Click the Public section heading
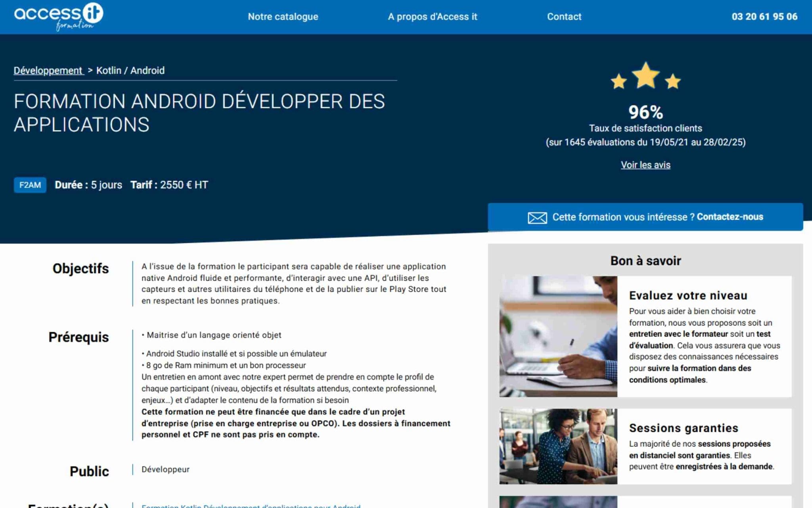Screen dimensions: 812x508 click(x=89, y=471)
